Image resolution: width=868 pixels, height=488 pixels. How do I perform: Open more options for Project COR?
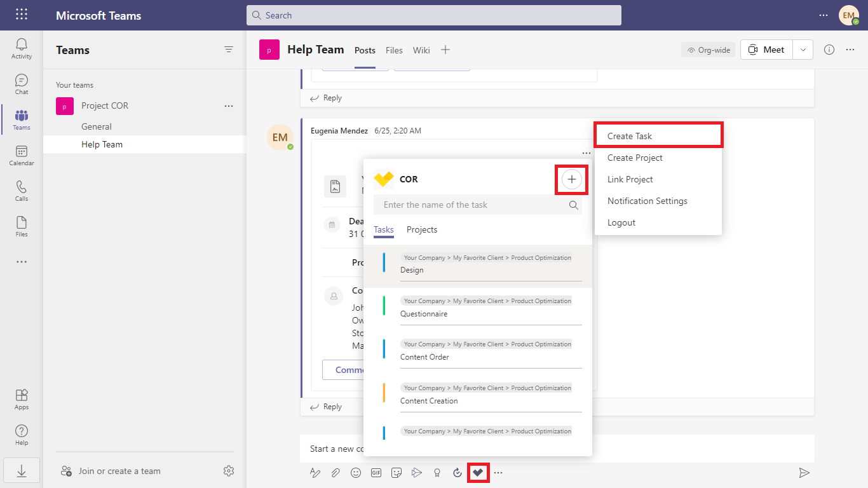click(229, 106)
